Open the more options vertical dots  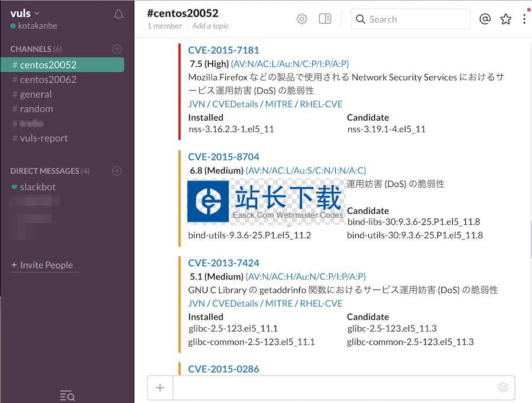524,19
